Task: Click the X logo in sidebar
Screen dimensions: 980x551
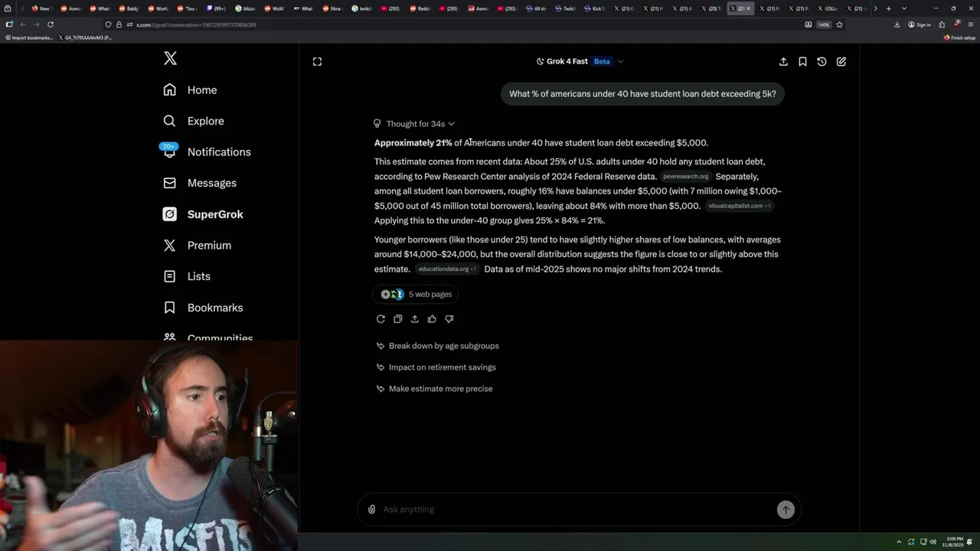Action: 170,58
